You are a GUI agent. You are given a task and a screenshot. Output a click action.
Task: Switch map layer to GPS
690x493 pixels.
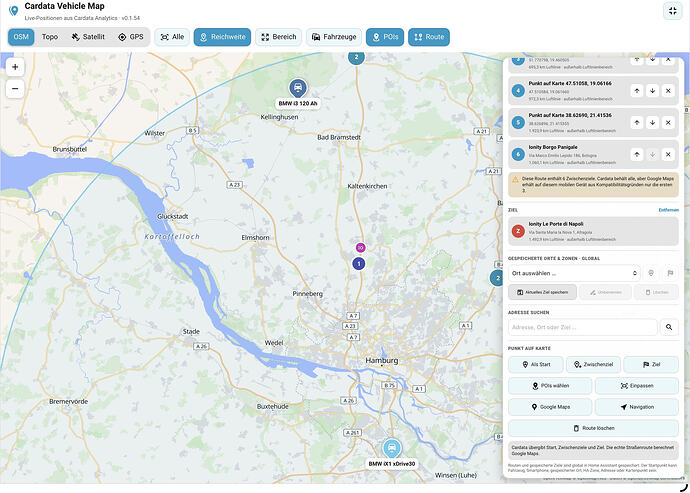coord(131,37)
